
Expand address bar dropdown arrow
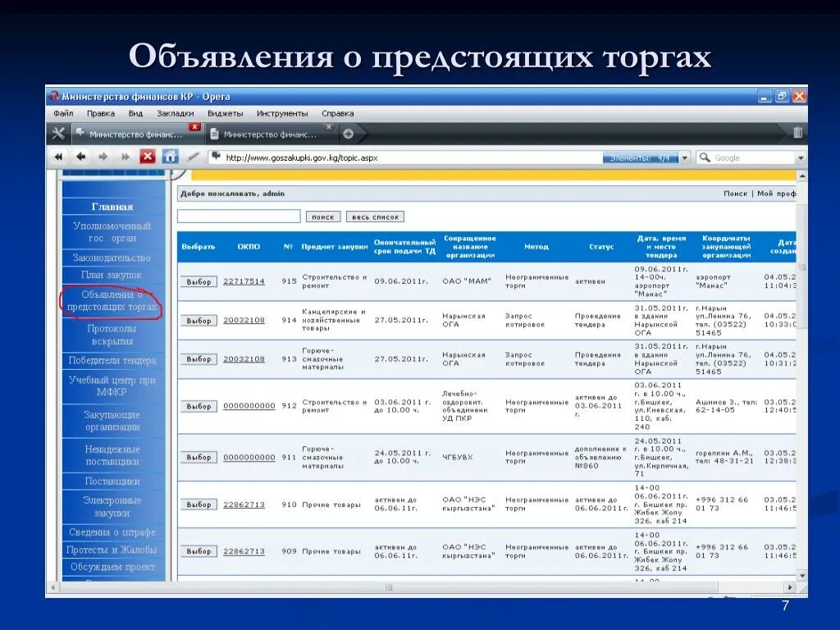[x=685, y=158]
